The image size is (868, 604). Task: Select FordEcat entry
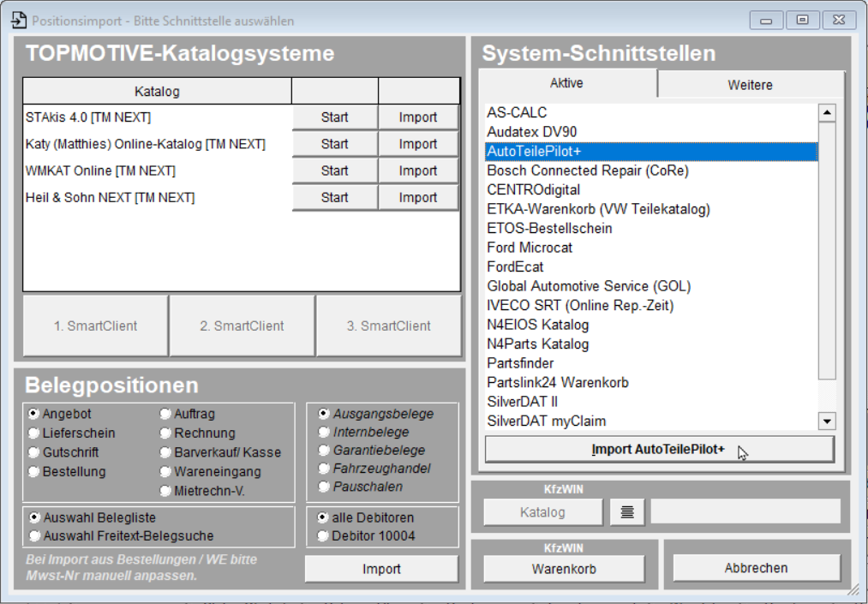[x=651, y=266]
